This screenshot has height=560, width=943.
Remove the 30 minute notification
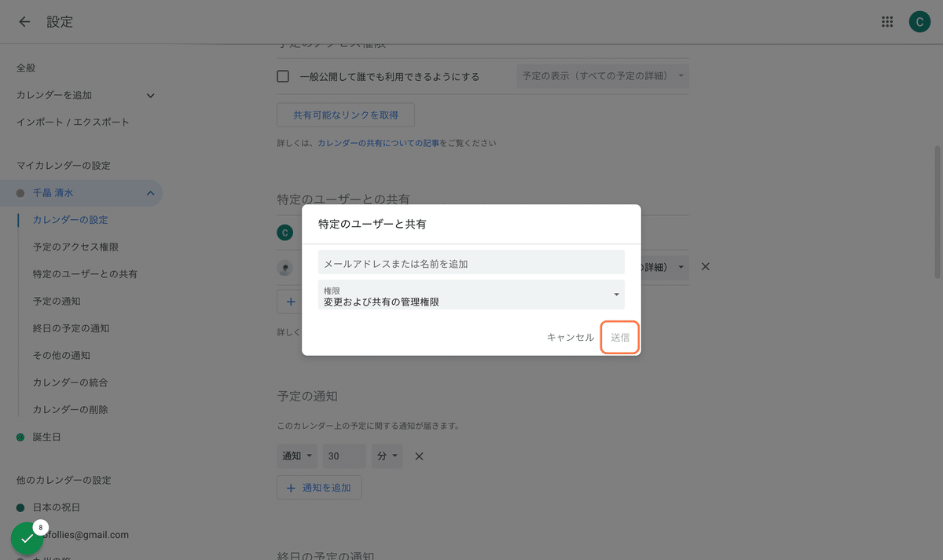(x=419, y=456)
